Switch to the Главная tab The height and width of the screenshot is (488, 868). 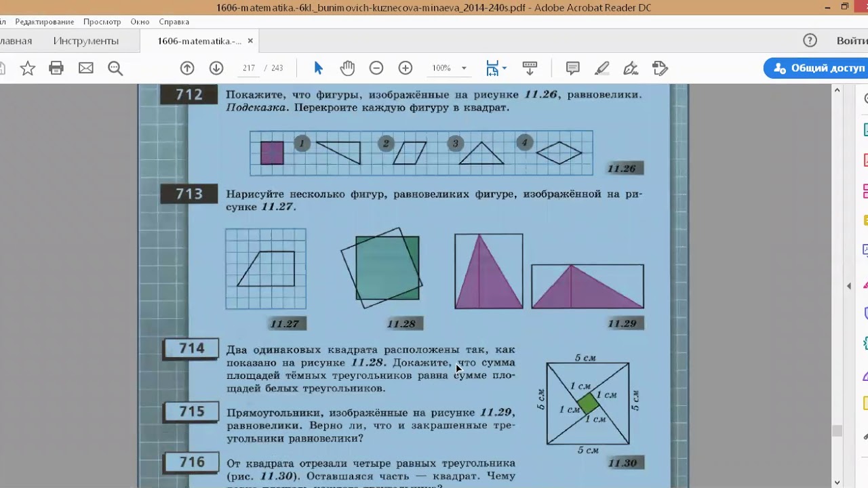[15, 41]
